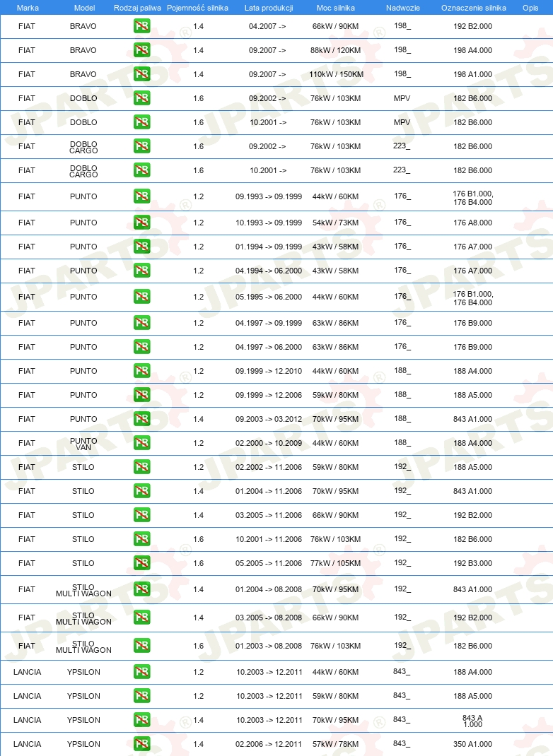Click the Oznaczenie silnika column header

[473, 8]
